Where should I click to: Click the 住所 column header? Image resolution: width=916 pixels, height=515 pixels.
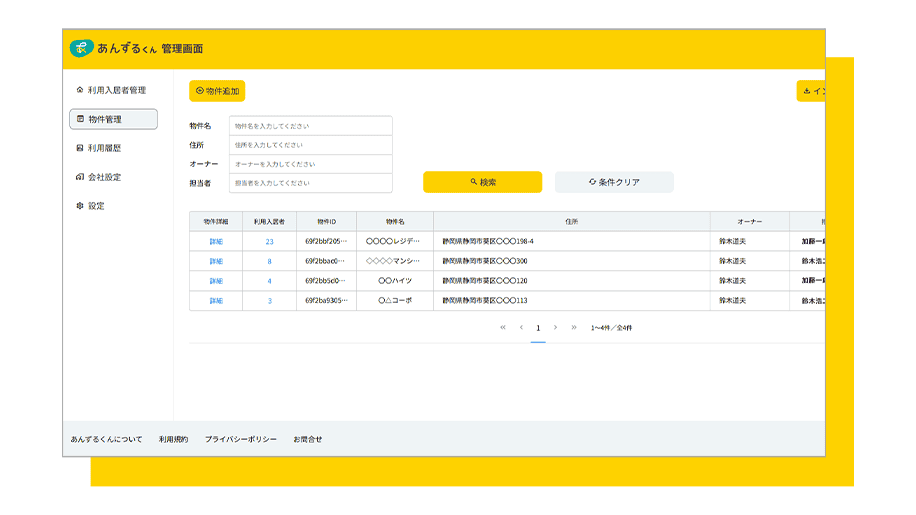coord(572,222)
